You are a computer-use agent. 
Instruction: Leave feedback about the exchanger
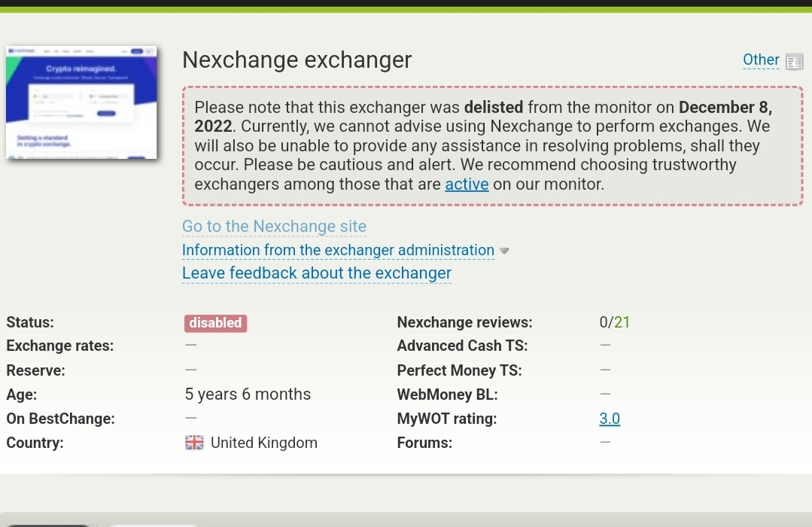tap(317, 273)
